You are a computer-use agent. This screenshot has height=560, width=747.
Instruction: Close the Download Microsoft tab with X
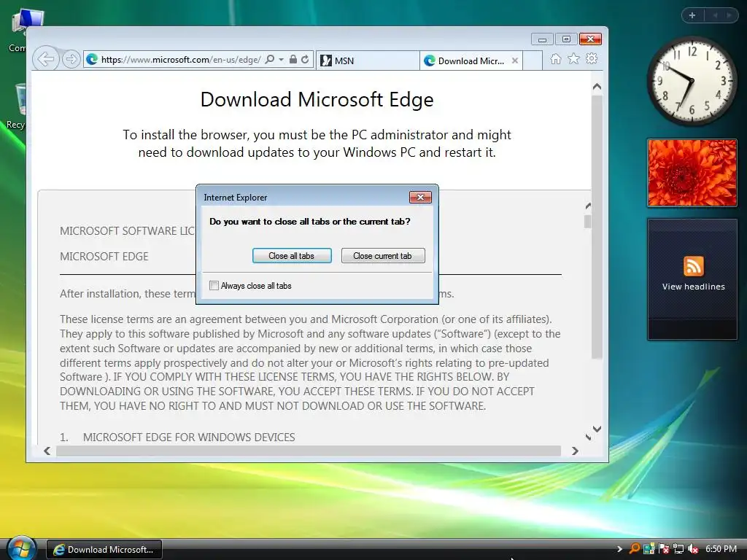point(515,61)
